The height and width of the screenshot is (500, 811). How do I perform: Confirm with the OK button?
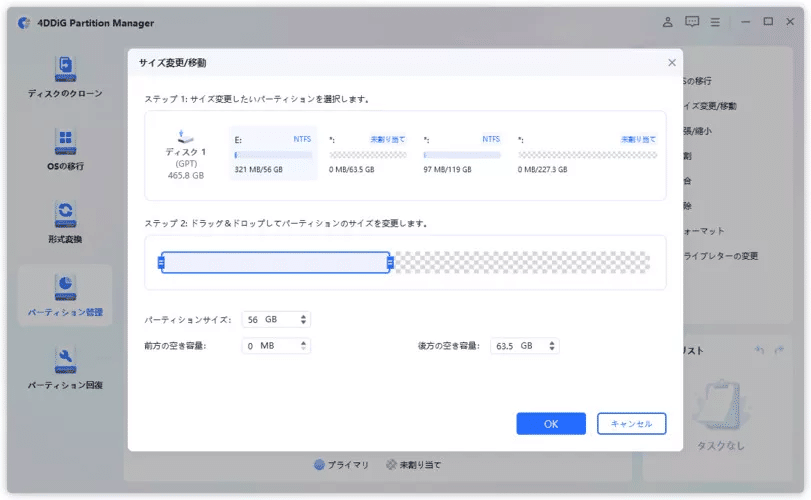click(x=551, y=423)
